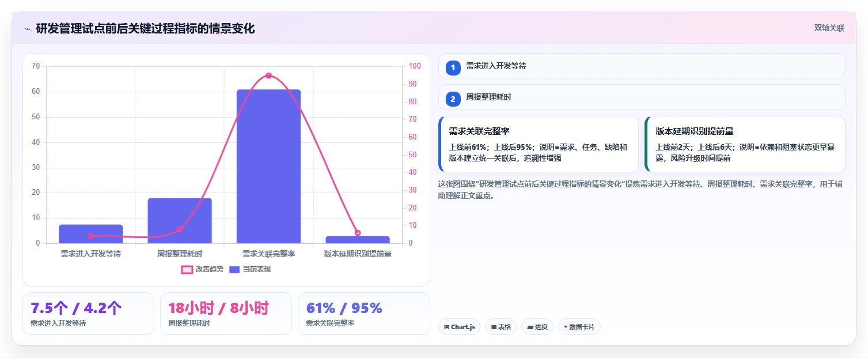Click the x-axis label 需求进入开发等待
Viewport: 868px width, 358px height.
[90, 254]
